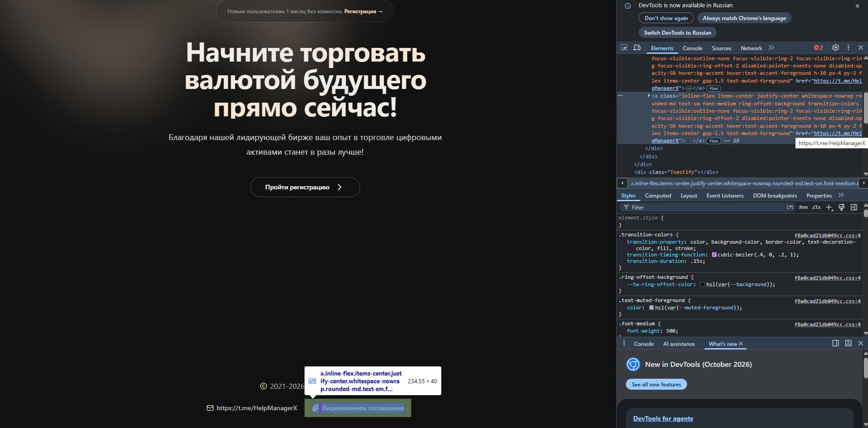The width and height of the screenshot is (868, 428).
Task: Click the new style rule plus icon
Action: click(829, 207)
